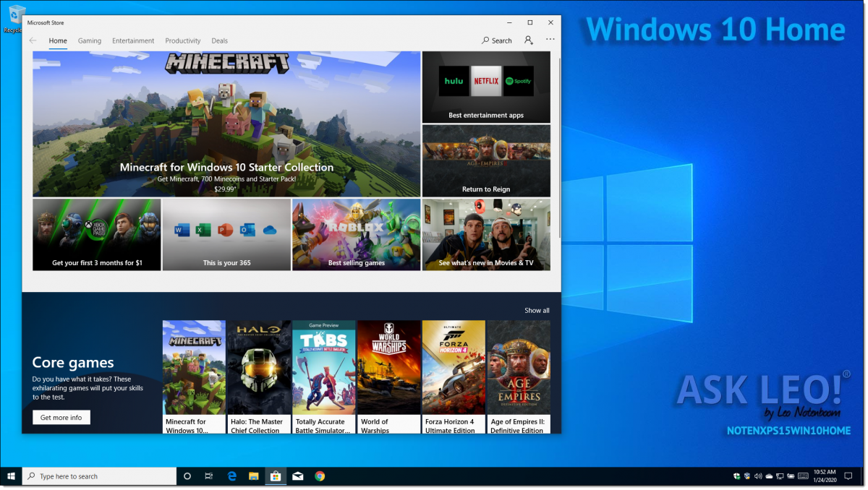Click the taskbar search box
Image resolution: width=868 pixels, height=490 pixels.
click(100, 476)
